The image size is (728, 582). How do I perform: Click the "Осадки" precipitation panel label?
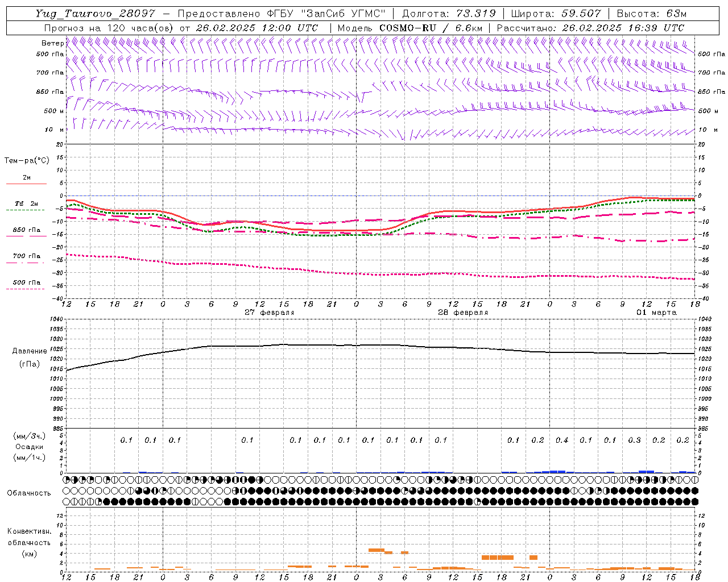pyautogui.click(x=30, y=447)
